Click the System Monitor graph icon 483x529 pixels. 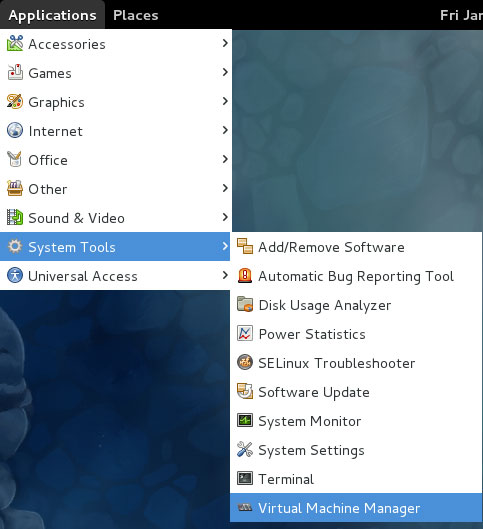pyautogui.click(x=245, y=421)
